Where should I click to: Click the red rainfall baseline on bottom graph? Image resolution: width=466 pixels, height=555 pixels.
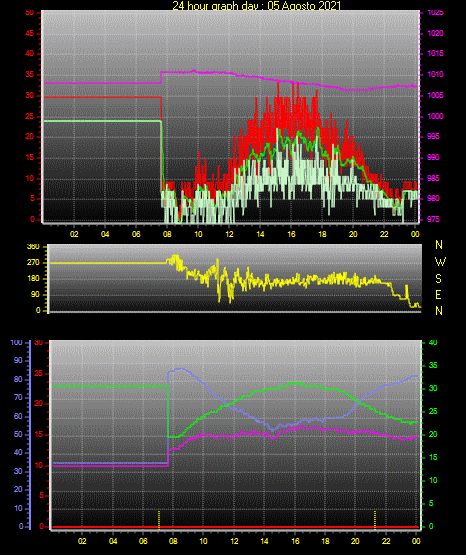tap(235, 527)
